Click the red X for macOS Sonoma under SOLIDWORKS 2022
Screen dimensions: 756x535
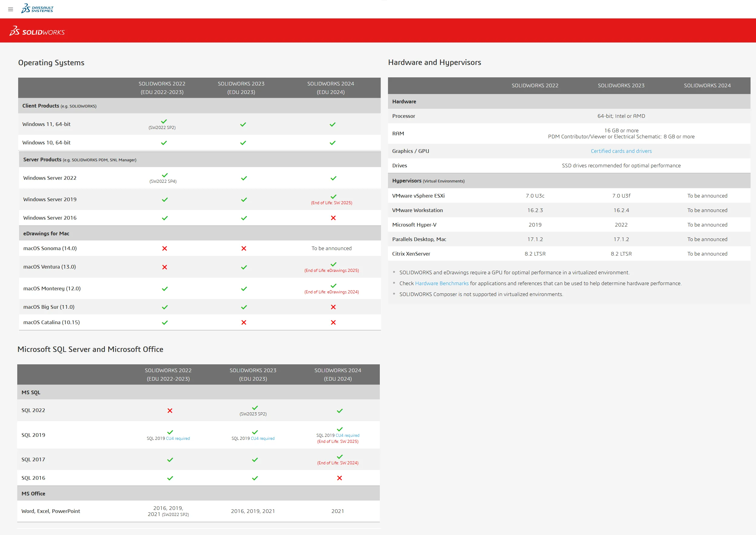(x=164, y=248)
